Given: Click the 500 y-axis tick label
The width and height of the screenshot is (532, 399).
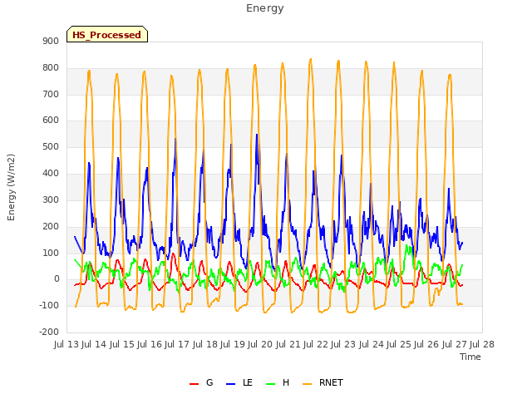Looking at the screenshot, I should 51,147.
